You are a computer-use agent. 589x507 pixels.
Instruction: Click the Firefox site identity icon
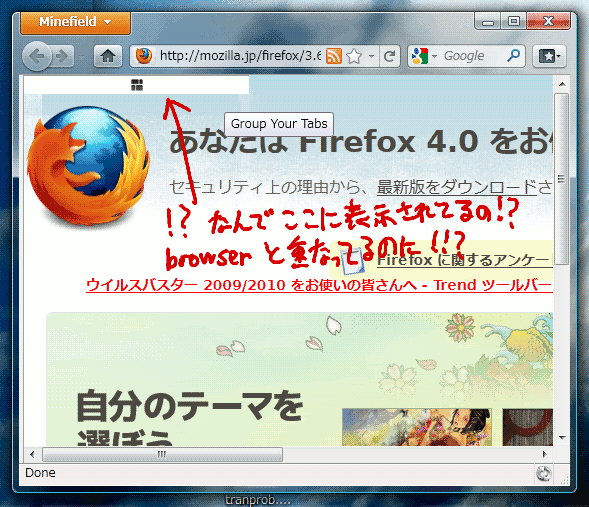(143, 56)
